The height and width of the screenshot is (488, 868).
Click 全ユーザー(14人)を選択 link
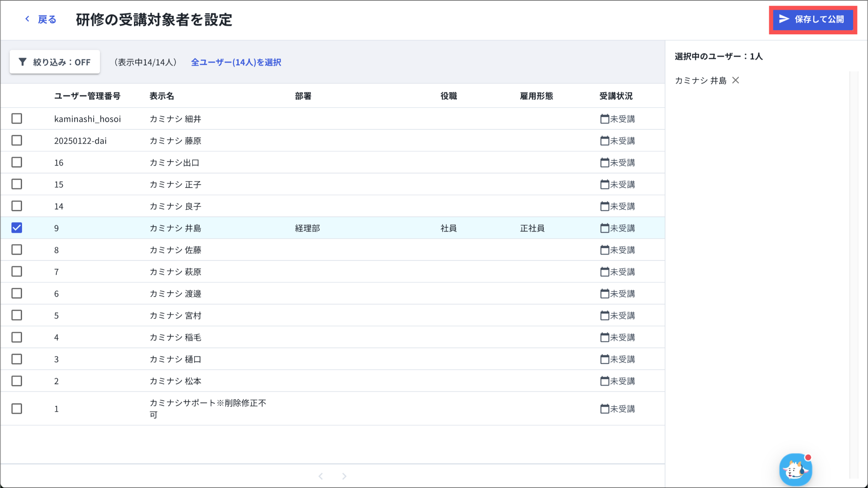point(236,62)
